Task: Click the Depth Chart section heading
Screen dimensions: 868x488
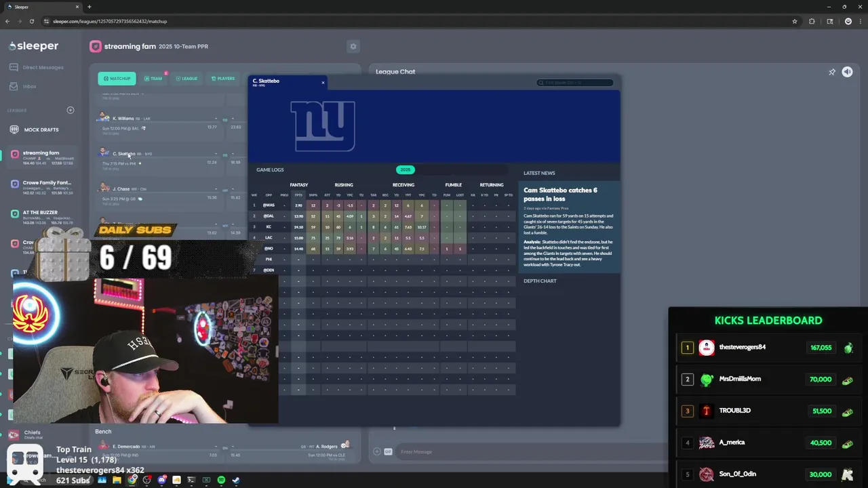Action: pyautogui.click(x=540, y=281)
